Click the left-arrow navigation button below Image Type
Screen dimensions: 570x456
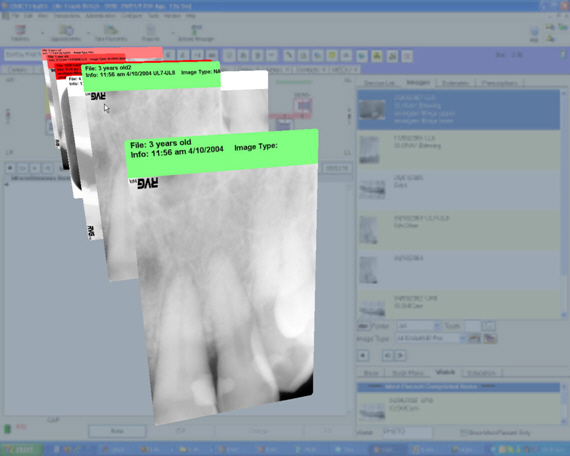point(363,355)
